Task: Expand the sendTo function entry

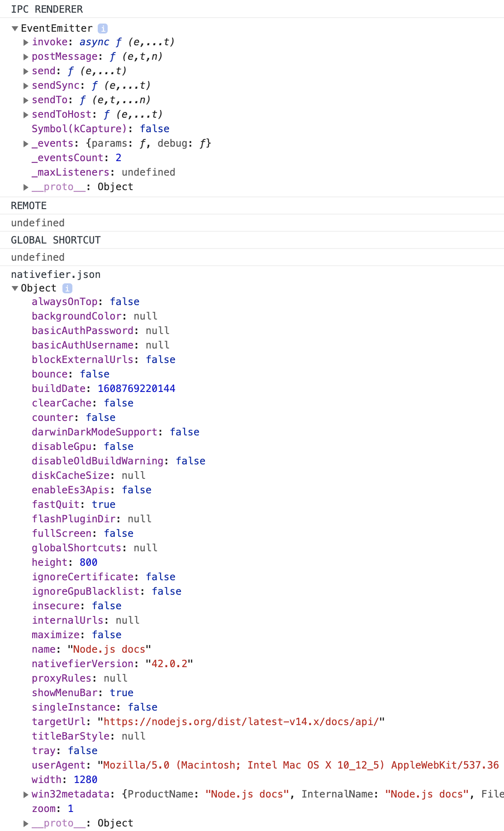Action: 26,100
